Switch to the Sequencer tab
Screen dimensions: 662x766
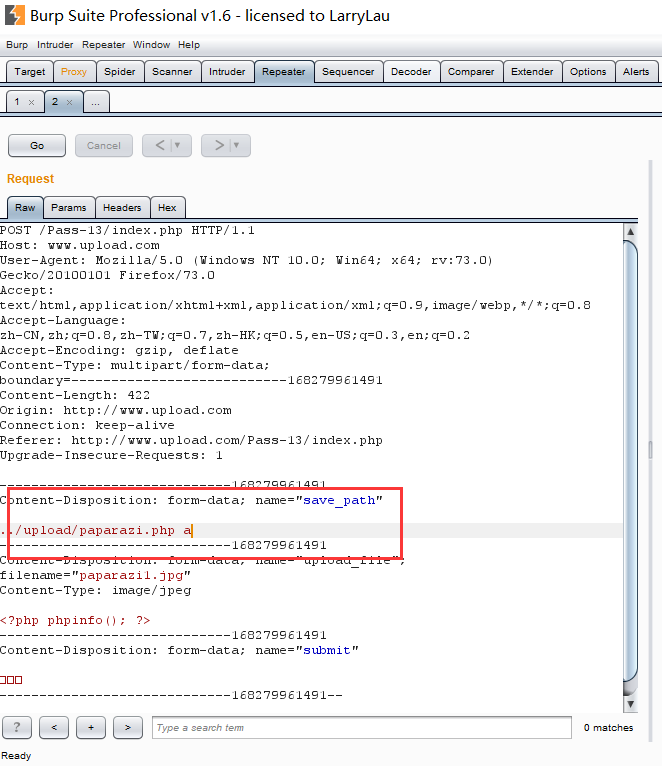pos(348,72)
